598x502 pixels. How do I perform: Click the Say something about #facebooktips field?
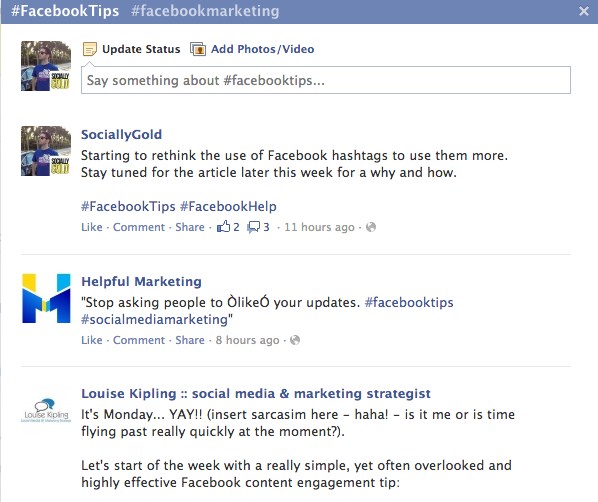pyautogui.click(x=326, y=80)
